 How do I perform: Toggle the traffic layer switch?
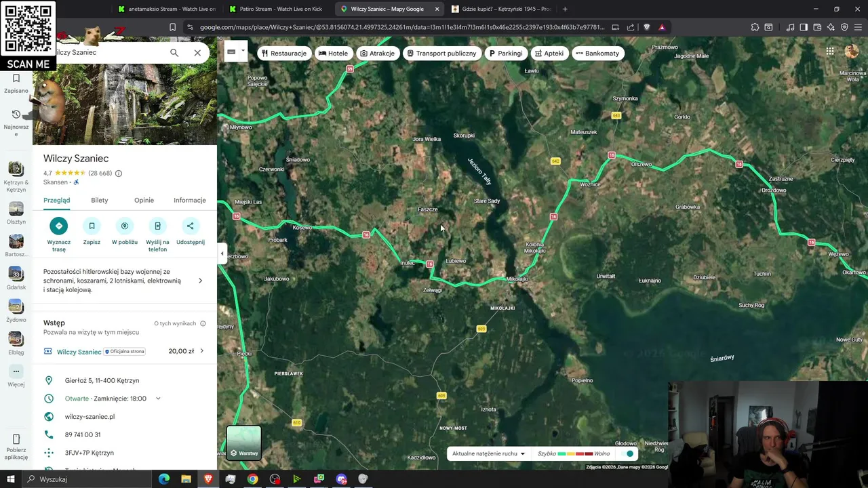pyautogui.click(x=629, y=453)
